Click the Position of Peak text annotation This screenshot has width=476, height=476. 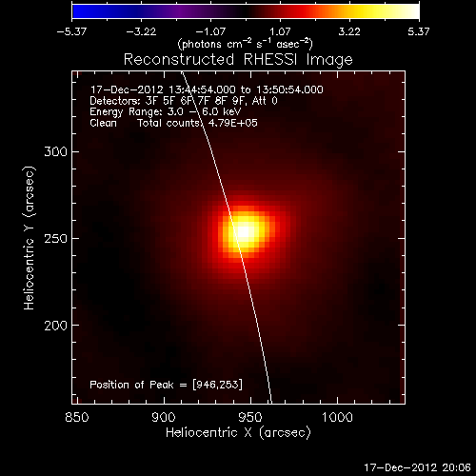(x=166, y=385)
